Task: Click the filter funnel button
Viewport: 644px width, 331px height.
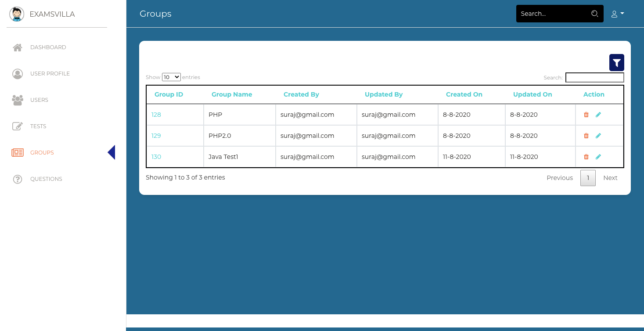Action: point(617,63)
